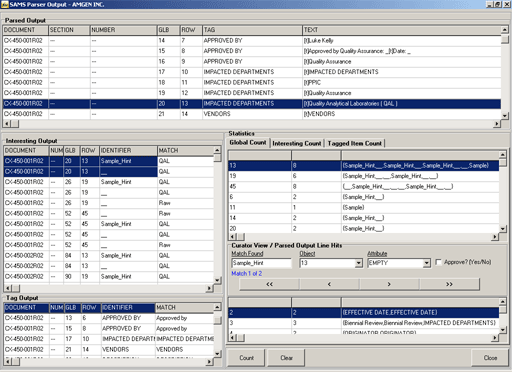This screenshot has width=512, height=372.
Task: Click Global Count list scroll right arrow
Action: click(495, 236)
